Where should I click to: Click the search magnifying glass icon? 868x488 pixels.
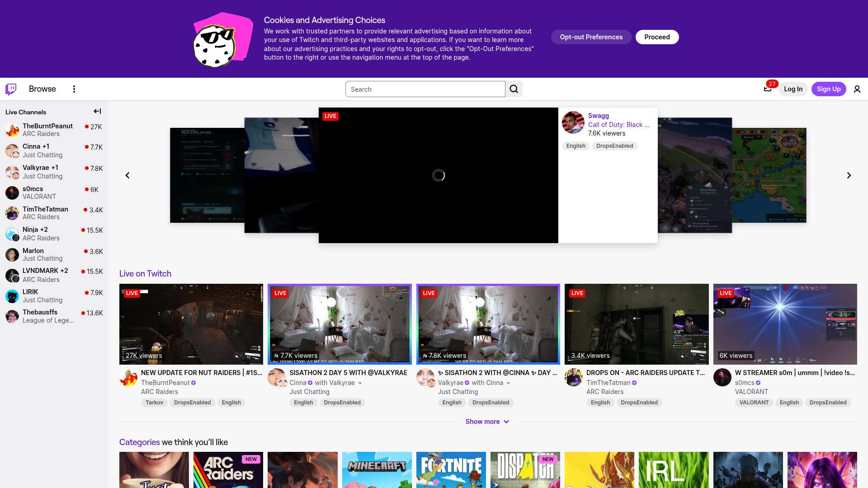pyautogui.click(x=514, y=89)
